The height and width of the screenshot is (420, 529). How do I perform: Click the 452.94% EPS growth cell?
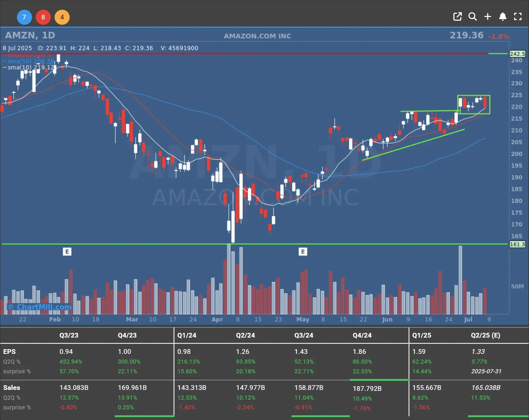(x=71, y=362)
